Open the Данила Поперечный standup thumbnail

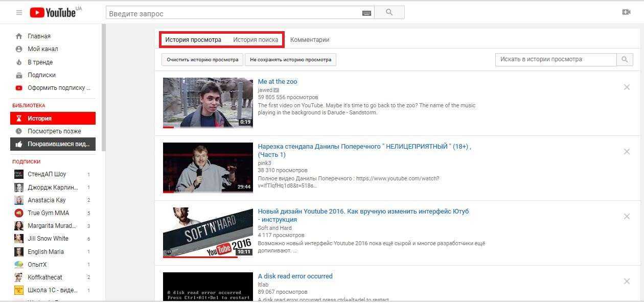(x=208, y=168)
